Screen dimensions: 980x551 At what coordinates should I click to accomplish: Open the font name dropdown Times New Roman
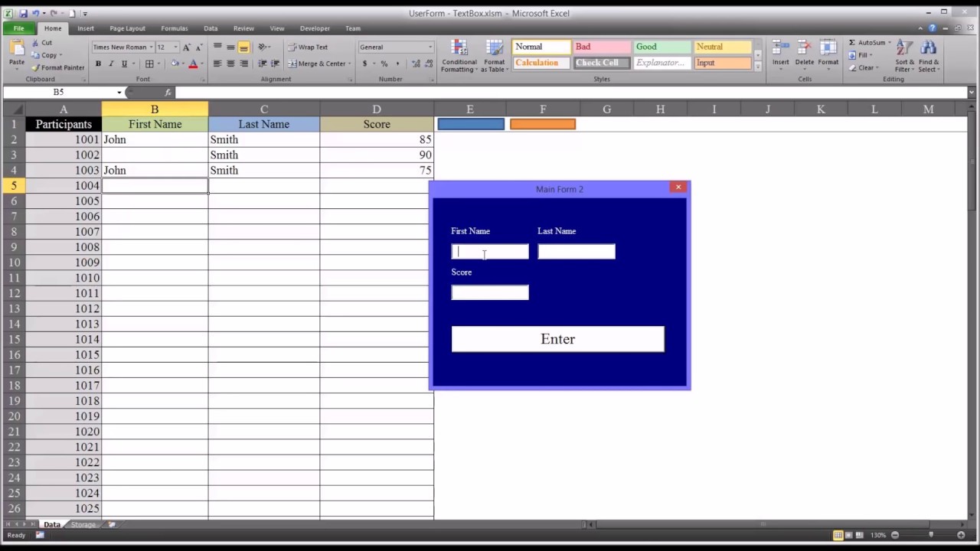click(152, 47)
